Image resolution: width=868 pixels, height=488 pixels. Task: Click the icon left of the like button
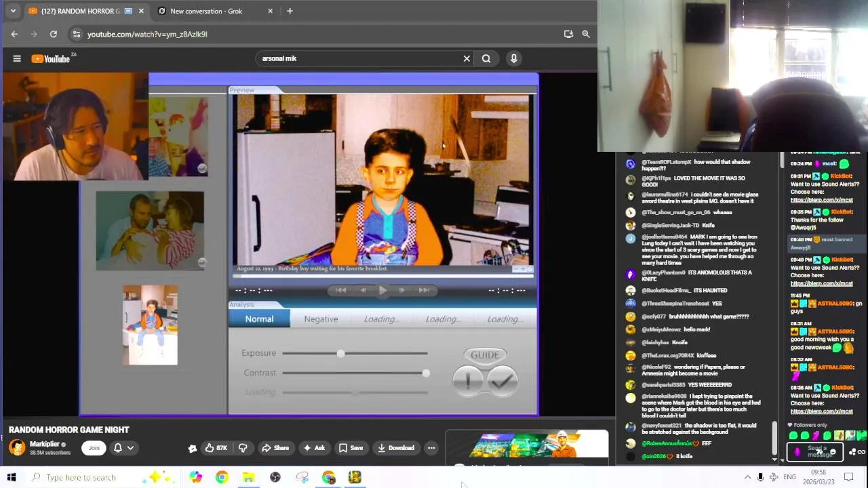tap(193, 447)
